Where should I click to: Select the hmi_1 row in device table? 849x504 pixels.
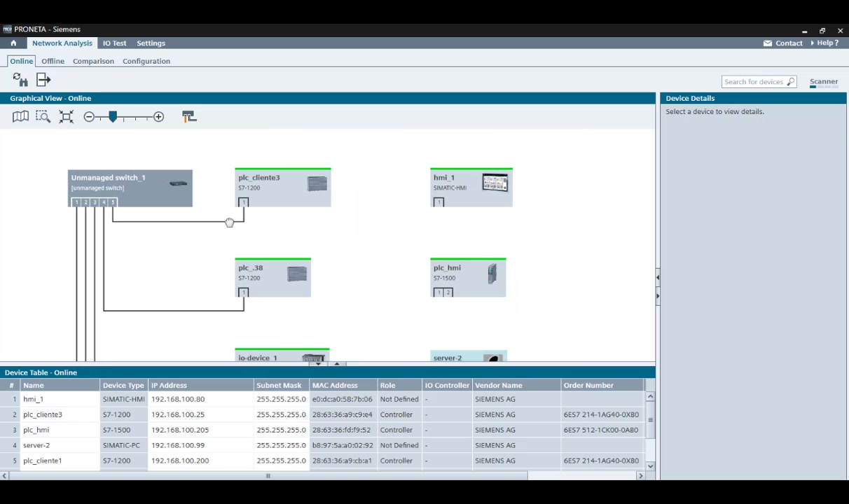(323, 399)
